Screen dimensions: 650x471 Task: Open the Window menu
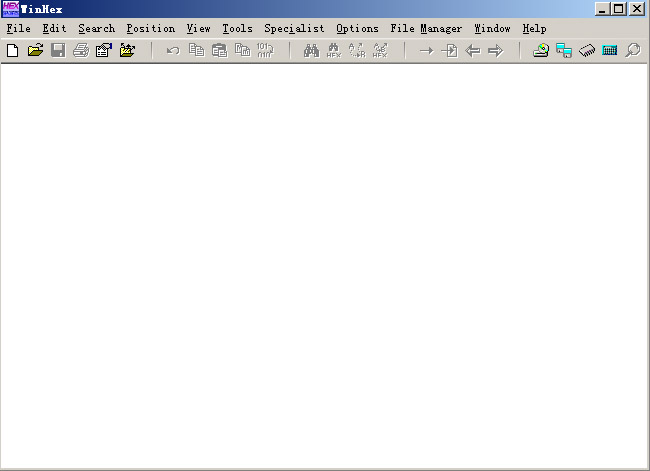point(492,29)
